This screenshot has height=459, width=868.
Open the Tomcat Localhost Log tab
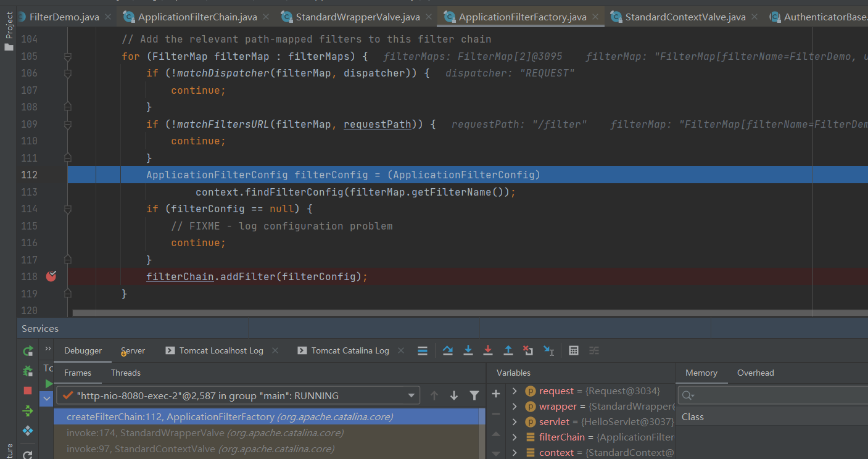[x=214, y=350]
